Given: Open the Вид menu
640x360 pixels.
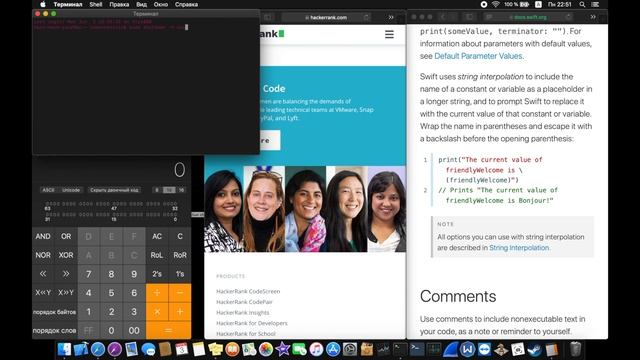Looking at the screenshot, I should (x=141, y=4).
